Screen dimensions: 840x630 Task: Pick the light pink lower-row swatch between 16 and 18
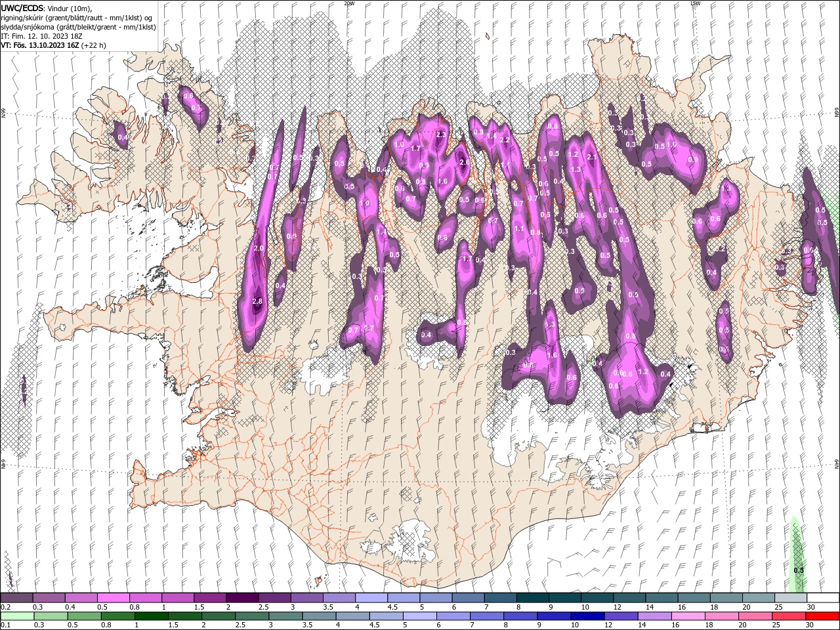(688, 616)
